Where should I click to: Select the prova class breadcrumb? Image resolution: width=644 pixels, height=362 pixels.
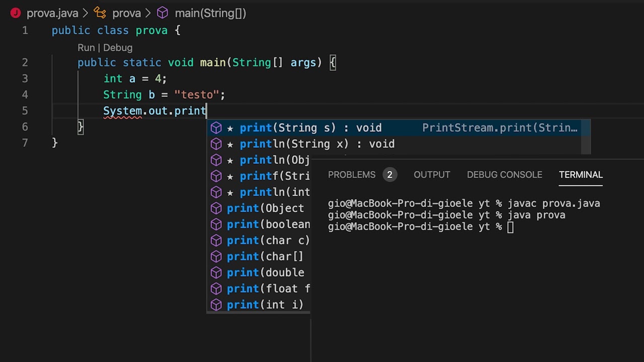(x=126, y=13)
